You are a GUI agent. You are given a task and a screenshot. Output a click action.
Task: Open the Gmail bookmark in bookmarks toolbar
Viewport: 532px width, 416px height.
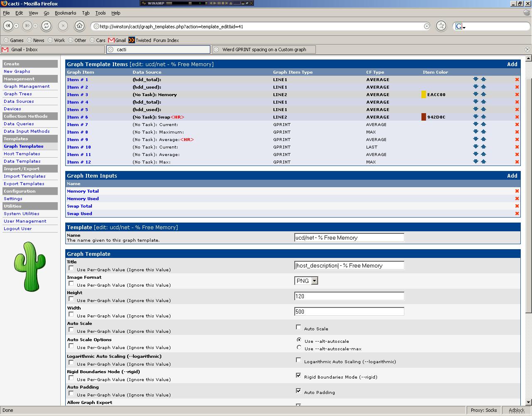coord(117,40)
